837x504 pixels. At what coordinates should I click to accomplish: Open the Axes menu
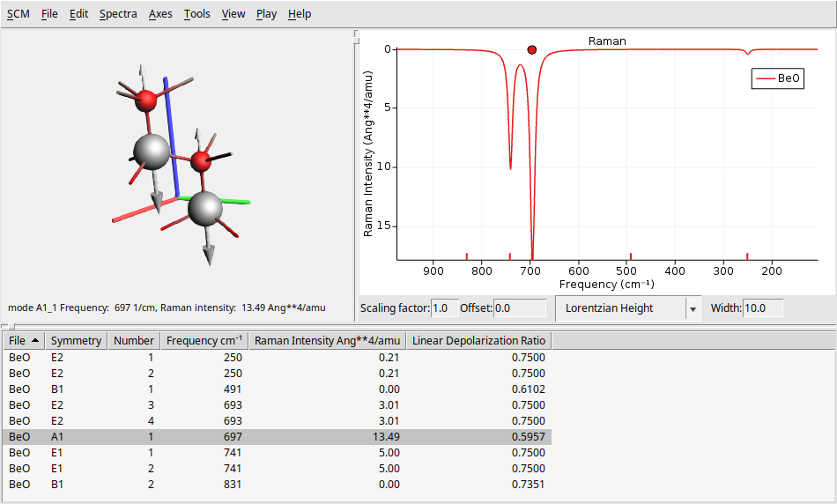click(160, 14)
